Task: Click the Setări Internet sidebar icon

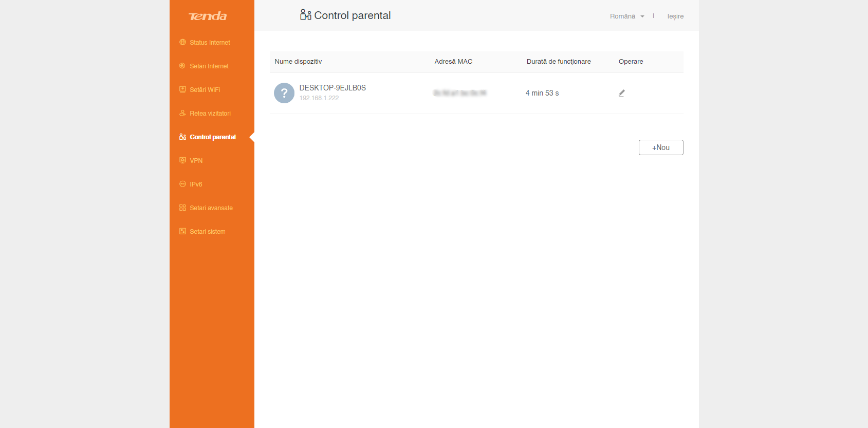Action: [x=182, y=66]
